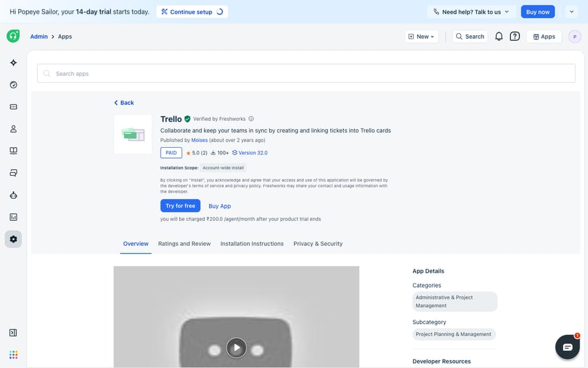Click the Buy App link
The image size is (588, 368).
pyautogui.click(x=220, y=206)
